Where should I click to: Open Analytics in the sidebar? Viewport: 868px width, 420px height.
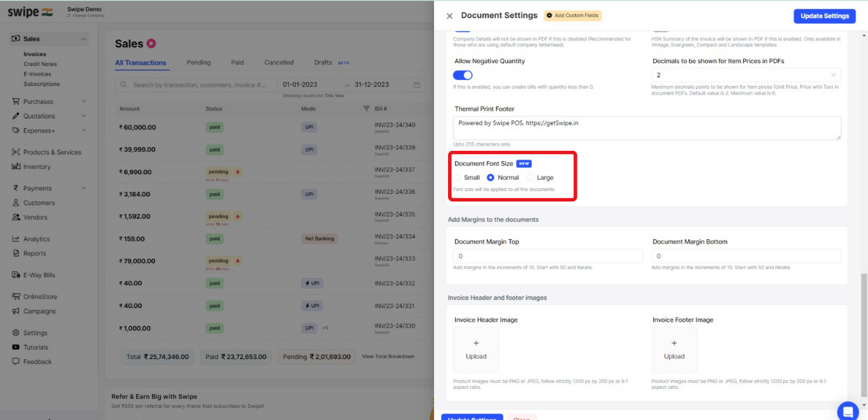(36, 239)
